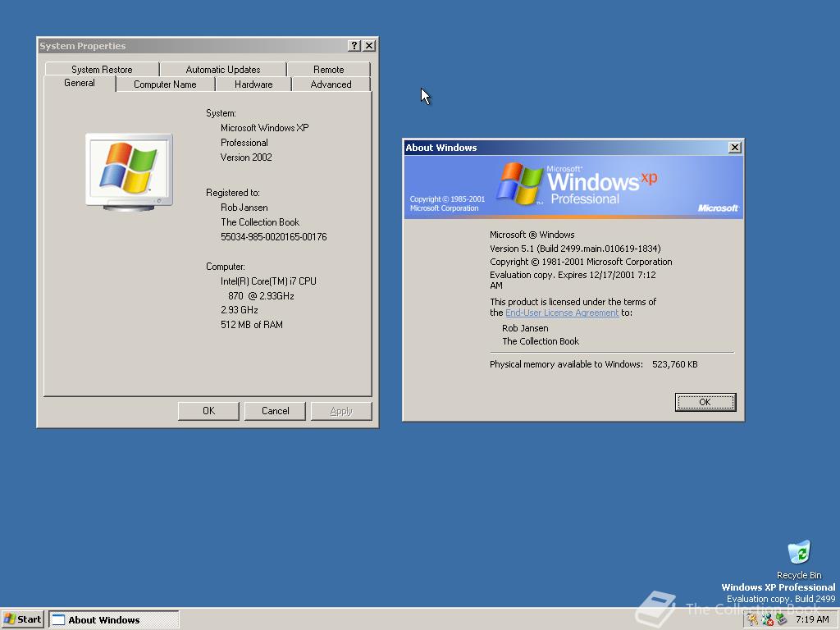Viewport: 840px width, 630px height.
Task: Click "Version 2002" in System Properties
Action: 246,157
